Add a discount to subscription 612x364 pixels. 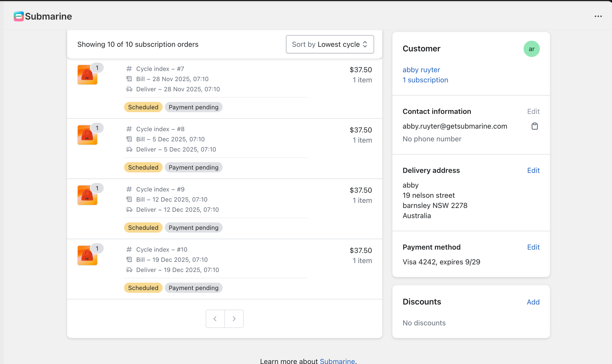(x=533, y=302)
